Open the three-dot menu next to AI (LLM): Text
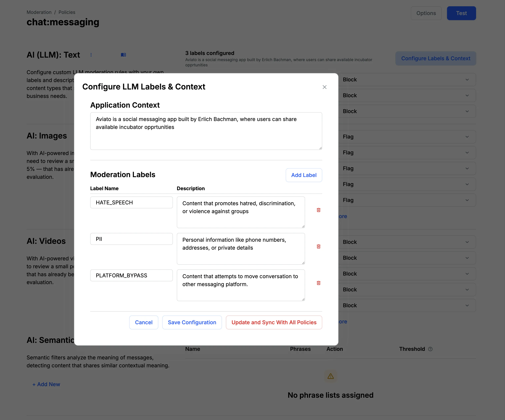Viewport: 505px width, 420px height. click(x=91, y=55)
